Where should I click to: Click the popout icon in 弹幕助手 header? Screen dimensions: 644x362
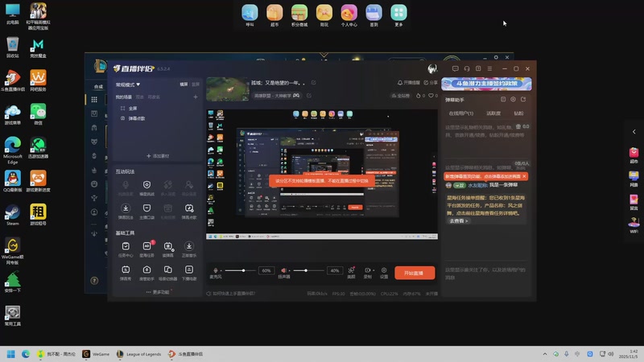523,99
